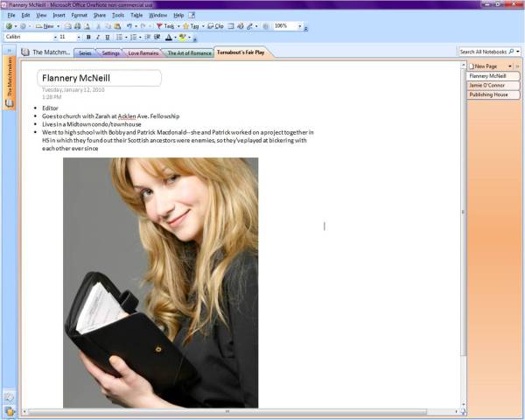Click the Bold formatting icon
This screenshot has height=420, width=525.
88,38
